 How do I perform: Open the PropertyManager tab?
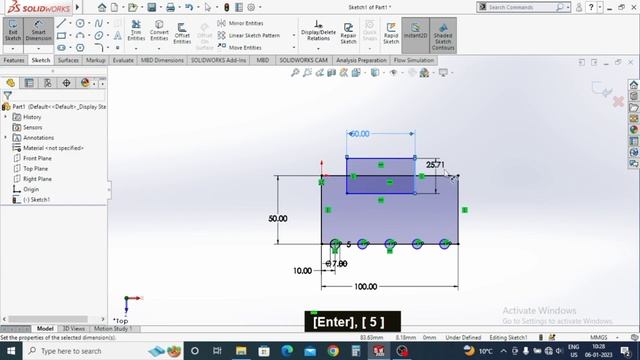coord(29,83)
